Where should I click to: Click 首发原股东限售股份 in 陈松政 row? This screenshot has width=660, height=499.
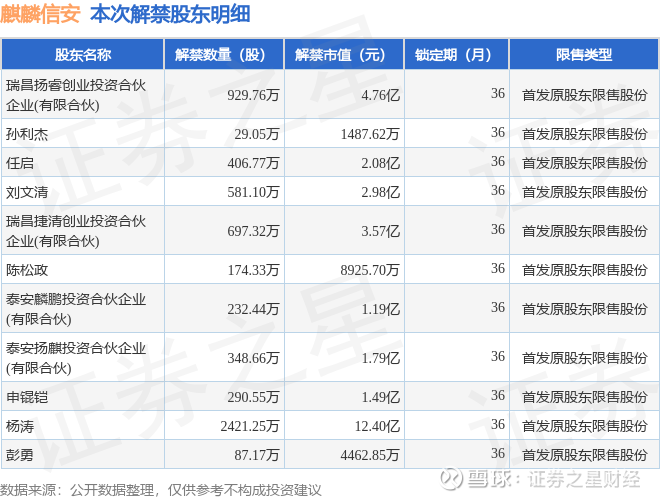585,270
